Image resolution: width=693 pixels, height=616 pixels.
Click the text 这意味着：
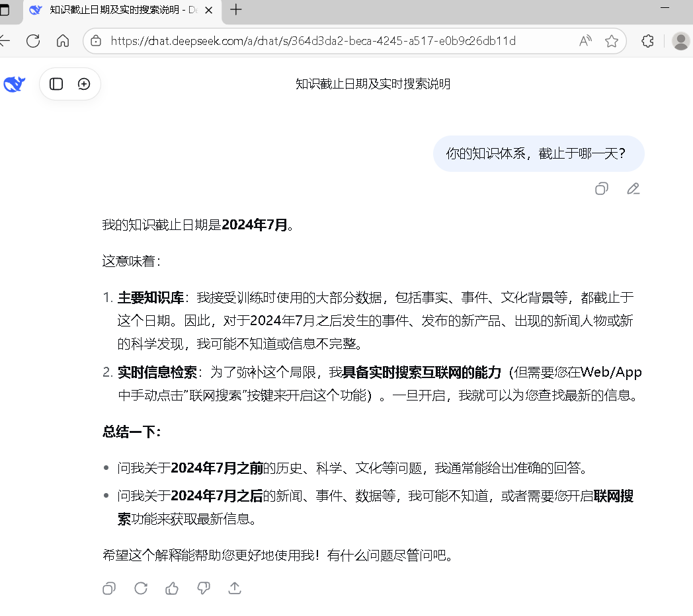[x=132, y=261]
